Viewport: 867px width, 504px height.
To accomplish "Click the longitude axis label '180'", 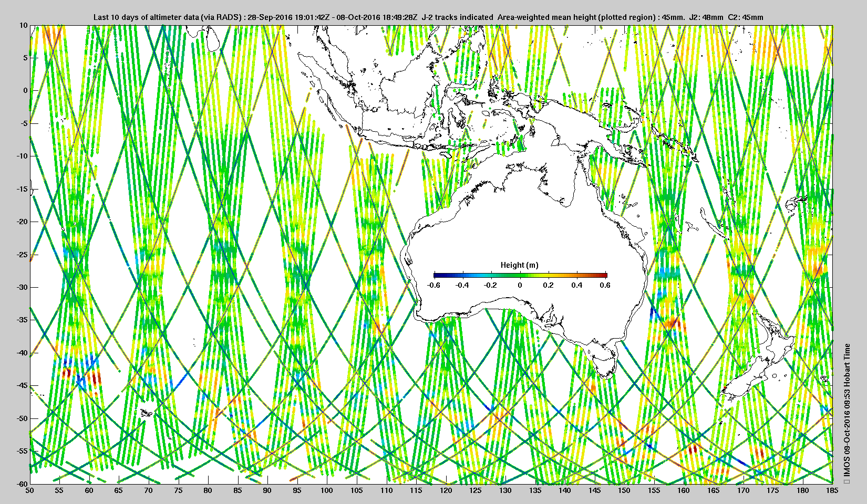I will pyautogui.click(x=803, y=490).
